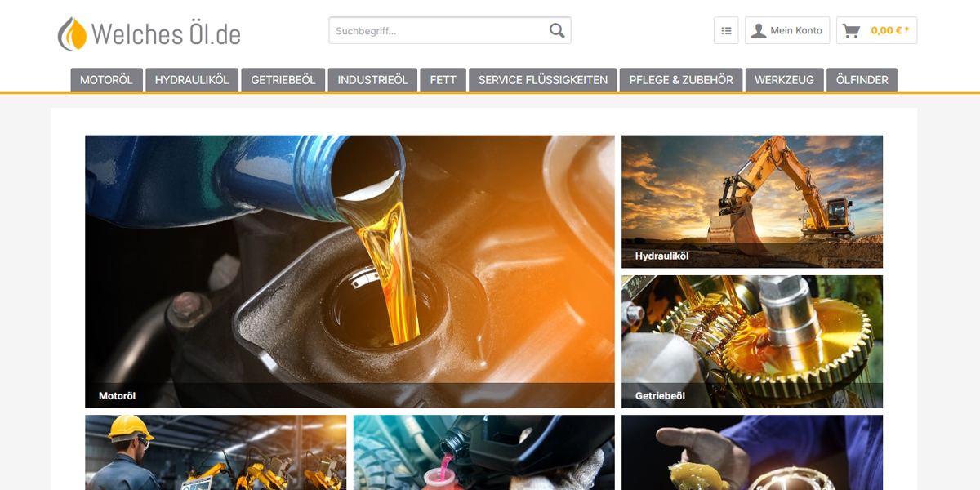Click the Welches Öl.de flame logo

click(x=149, y=33)
